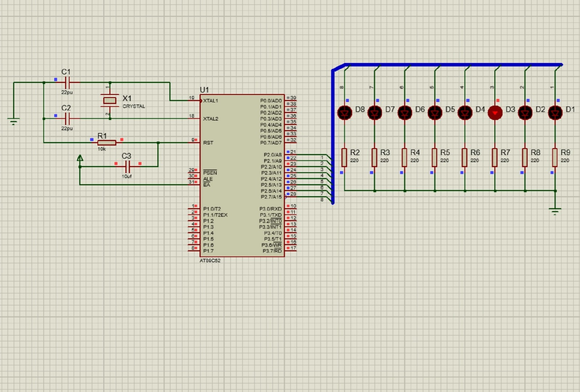Image resolution: width=580 pixels, height=392 pixels.
Task: Click the P3.7/RD pin label
Action: [x=272, y=251]
